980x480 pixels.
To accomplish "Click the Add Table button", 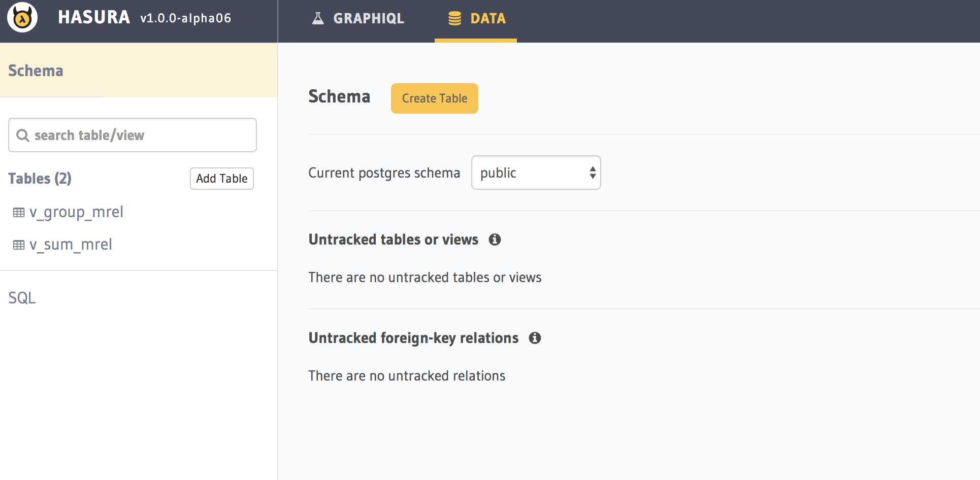I will tap(222, 179).
